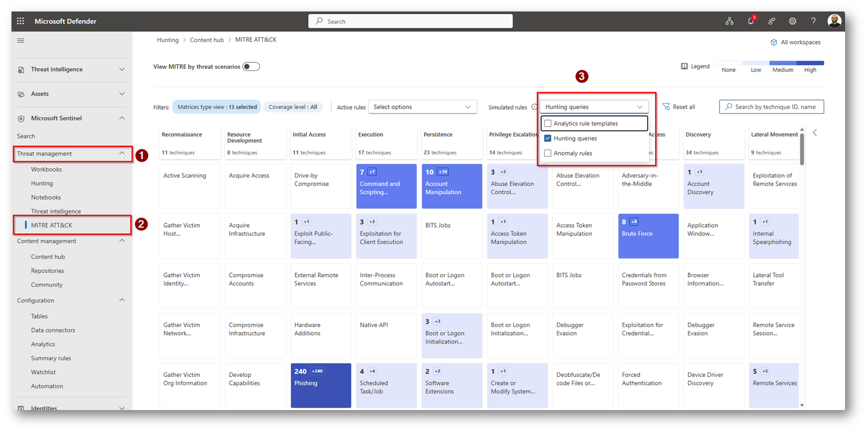This screenshot has width=868, height=433.
Task: Open Content hub in sidebar
Action: tap(48, 257)
